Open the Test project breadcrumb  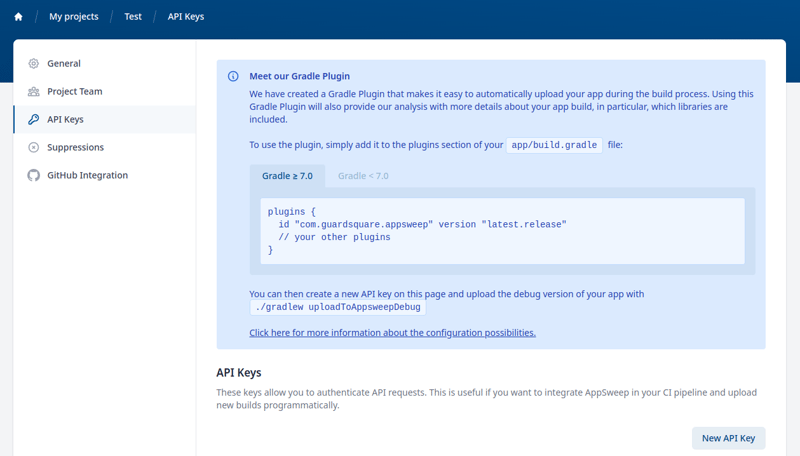tap(133, 17)
